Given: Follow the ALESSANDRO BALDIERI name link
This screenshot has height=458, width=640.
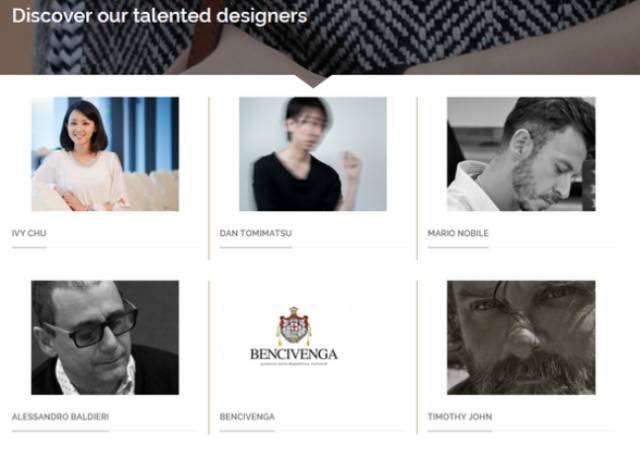Looking at the screenshot, I should (x=60, y=417).
